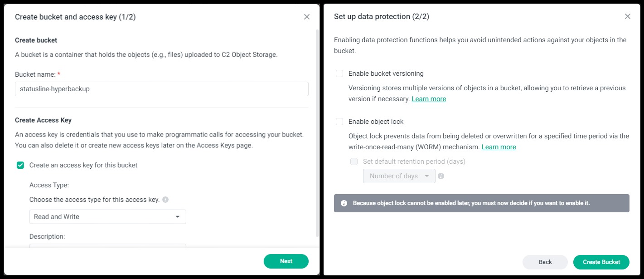Open the Read and Write access type dropdown
This screenshot has height=279, width=644.
(108, 217)
